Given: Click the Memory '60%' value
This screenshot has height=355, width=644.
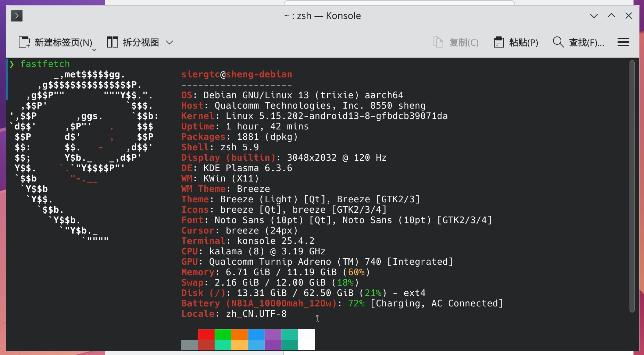Looking at the screenshot, I should pos(356,272).
